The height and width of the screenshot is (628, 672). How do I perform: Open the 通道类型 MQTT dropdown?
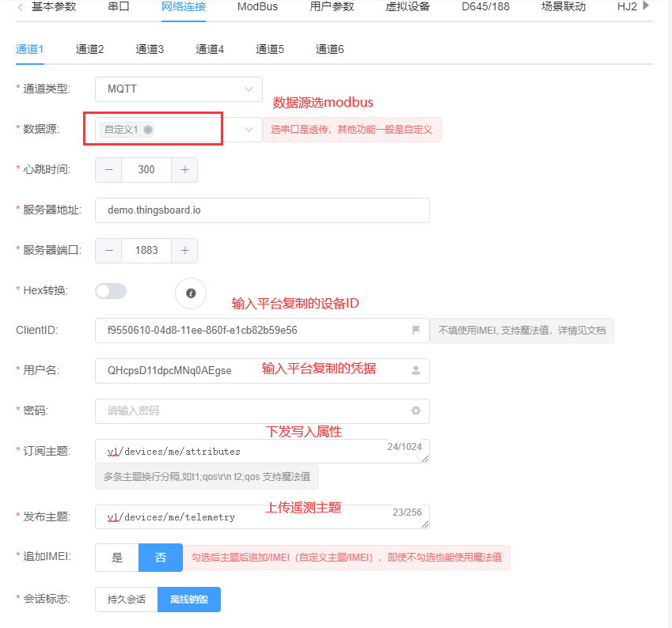[178, 89]
